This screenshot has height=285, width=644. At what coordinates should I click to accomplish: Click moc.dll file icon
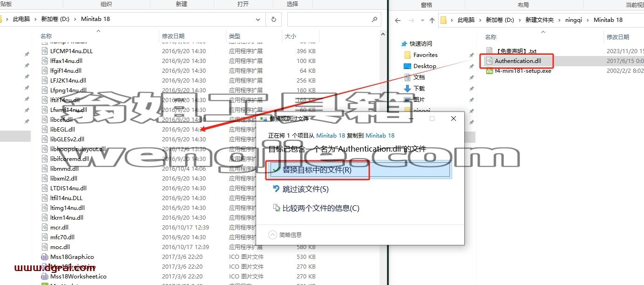coord(45,247)
